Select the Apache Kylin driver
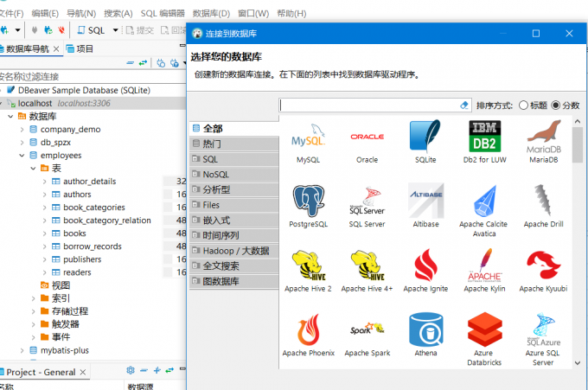Screen dimensions: 588x390 (x=484, y=272)
